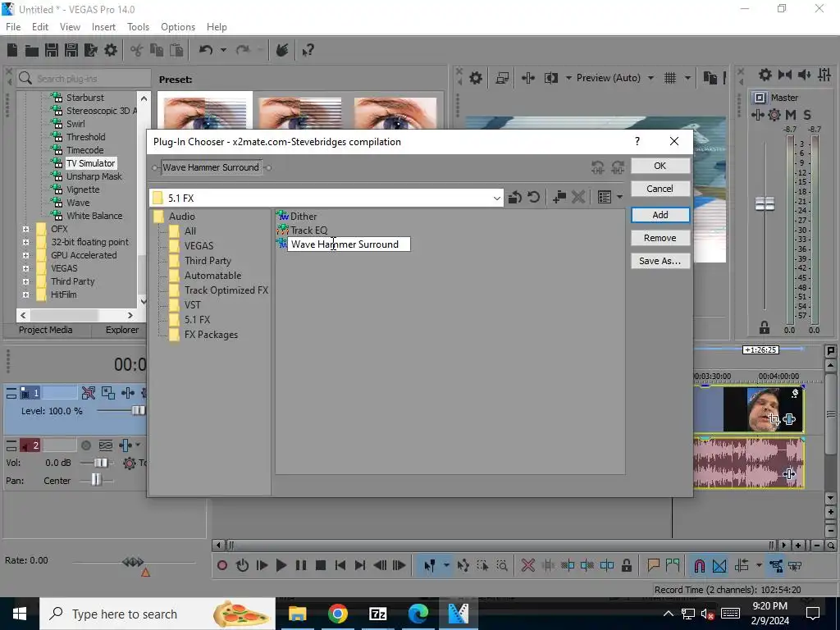Click the Add button
Viewport: 840px width, 630px height.
click(660, 215)
